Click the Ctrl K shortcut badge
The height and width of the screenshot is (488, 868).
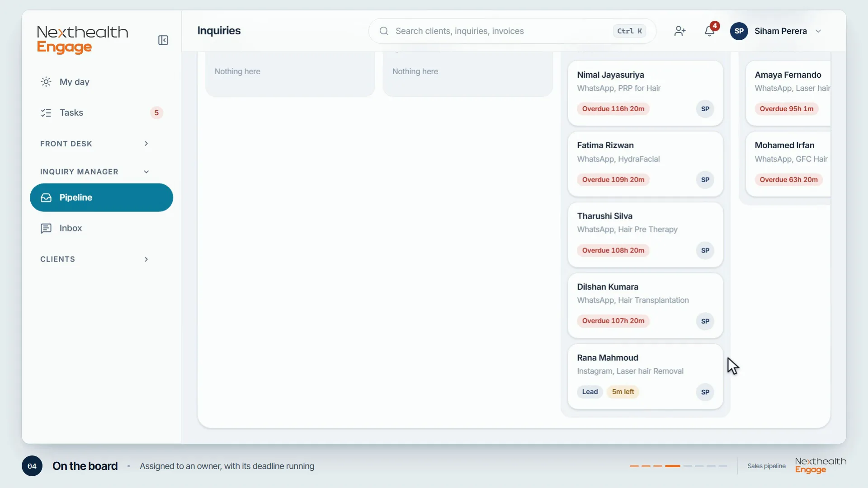point(629,31)
